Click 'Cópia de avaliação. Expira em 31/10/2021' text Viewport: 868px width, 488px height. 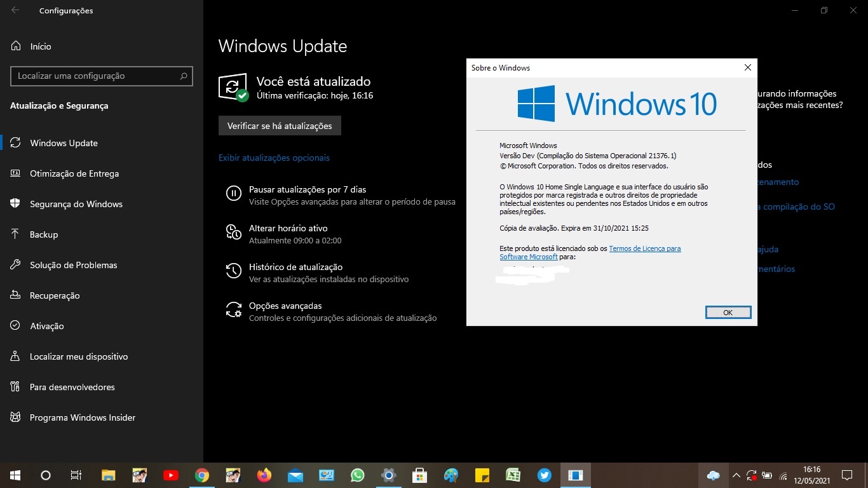pyautogui.click(x=574, y=227)
